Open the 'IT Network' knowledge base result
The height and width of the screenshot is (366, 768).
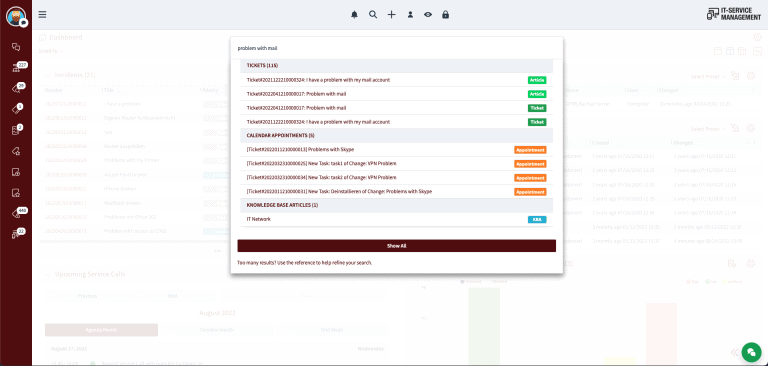coord(396,219)
